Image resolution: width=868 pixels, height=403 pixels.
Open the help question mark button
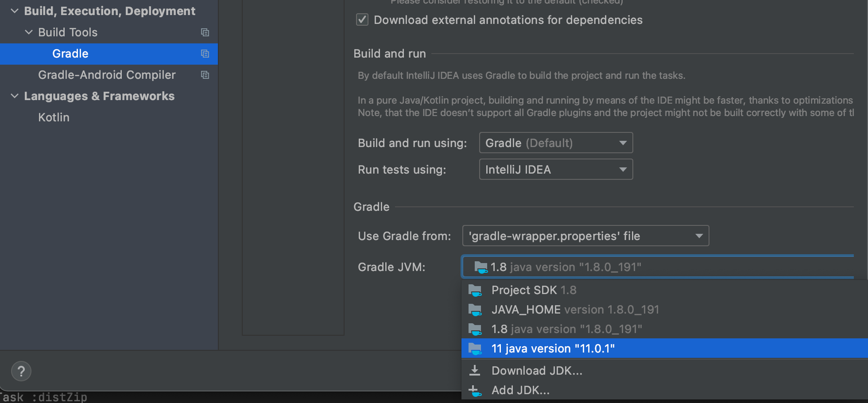point(21,371)
